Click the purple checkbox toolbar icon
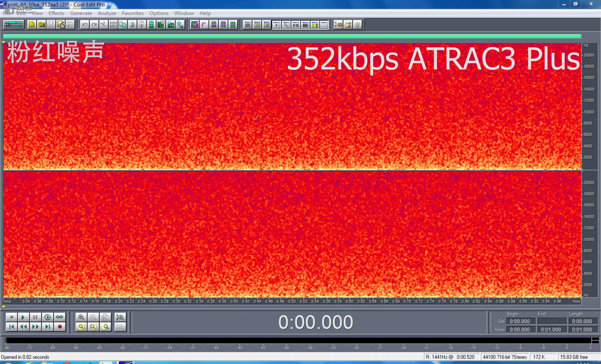601x364 pixels. click(204, 25)
